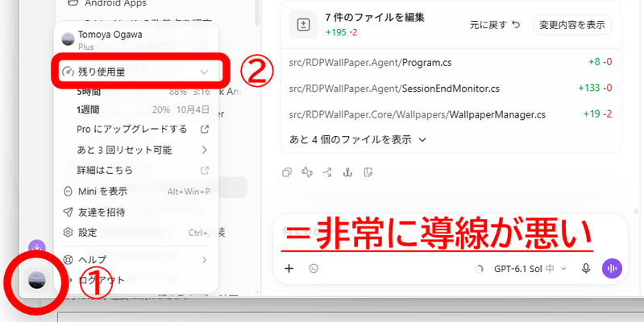Click the microphone dictation icon
The width and height of the screenshot is (644, 322).
[x=586, y=269]
